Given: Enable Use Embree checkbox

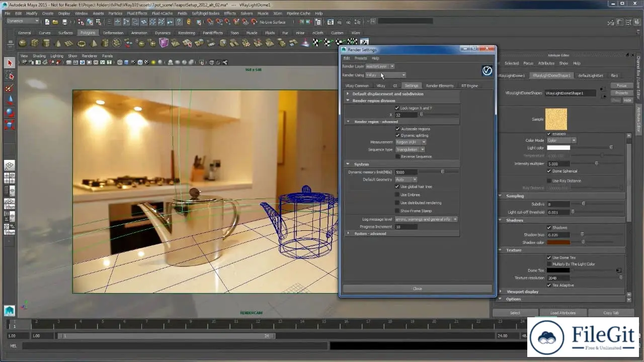Looking at the screenshot, I should [x=397, y=195].
